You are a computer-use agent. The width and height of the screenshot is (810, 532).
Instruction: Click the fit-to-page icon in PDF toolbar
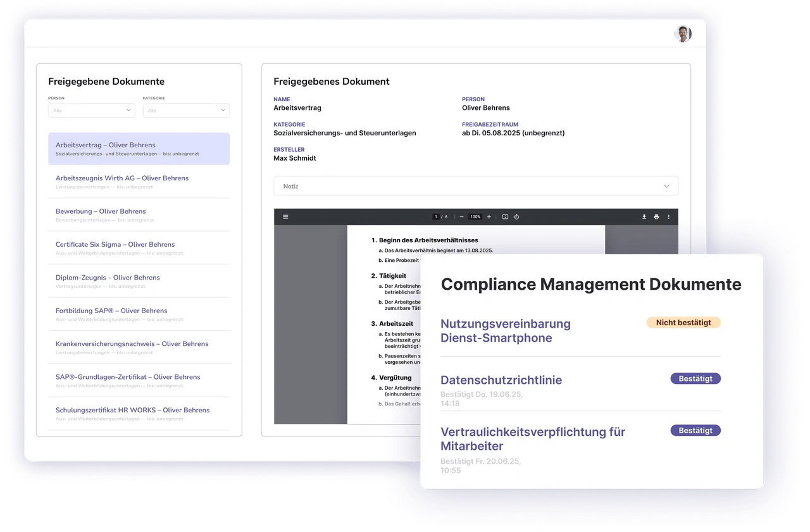[x=505, y=217]
